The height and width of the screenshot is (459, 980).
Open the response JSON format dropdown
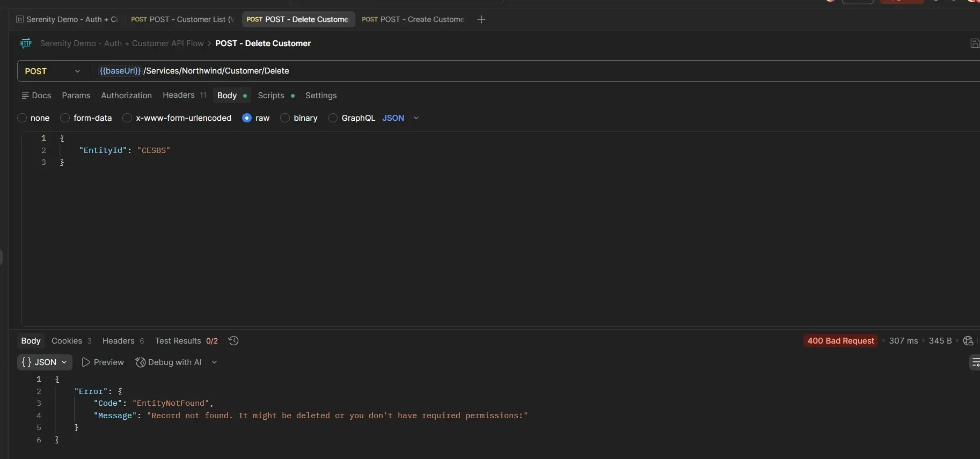(x=45, y=362)
